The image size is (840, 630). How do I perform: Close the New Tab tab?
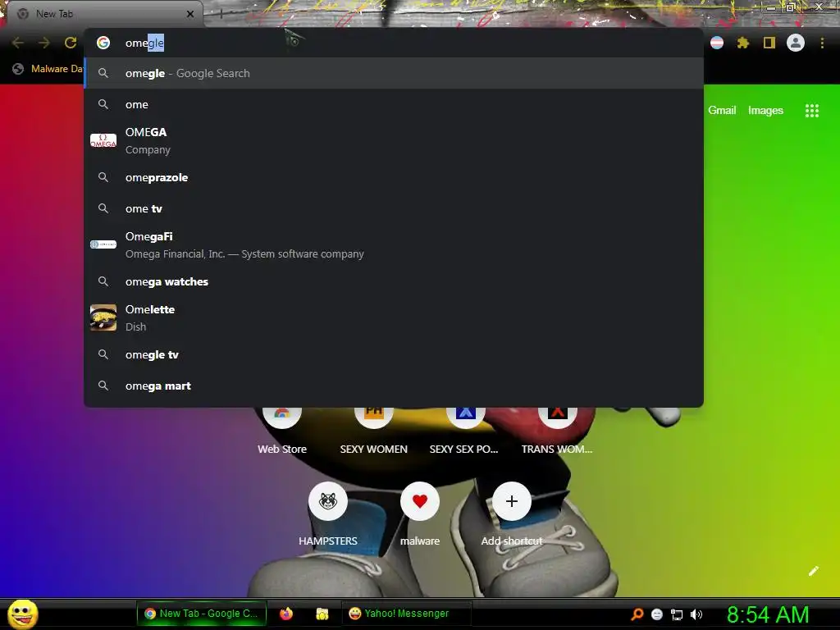pyautogui.click(x=190, y=14)
